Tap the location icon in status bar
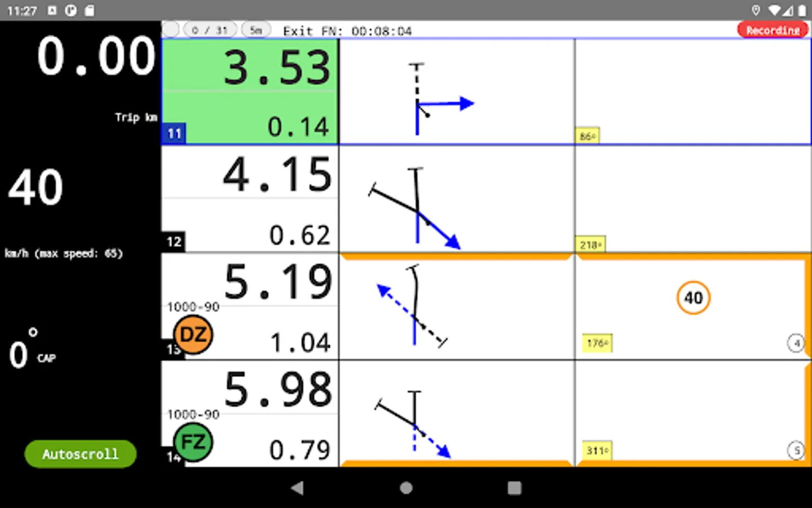 (756, 10)
